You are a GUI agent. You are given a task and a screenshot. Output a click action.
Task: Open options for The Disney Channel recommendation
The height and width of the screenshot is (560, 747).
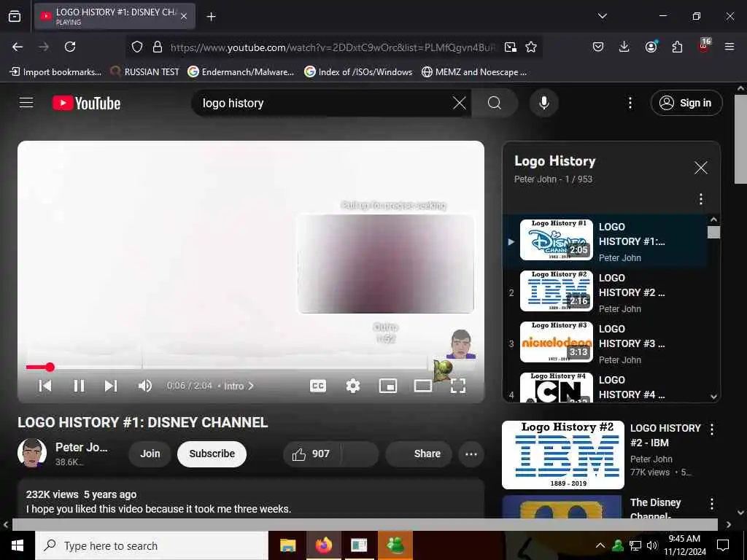click(712, 504)
